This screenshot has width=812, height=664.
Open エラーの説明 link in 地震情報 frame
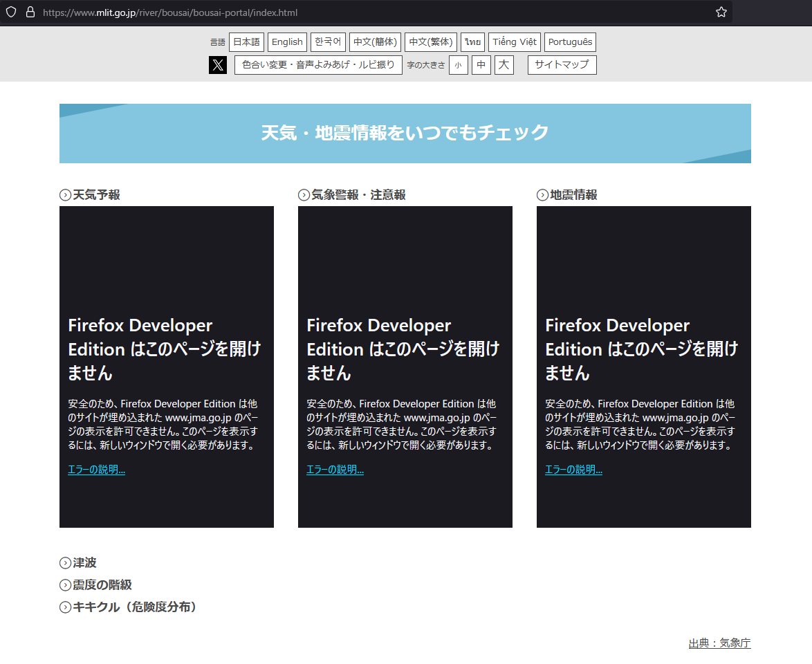[574, 470]
